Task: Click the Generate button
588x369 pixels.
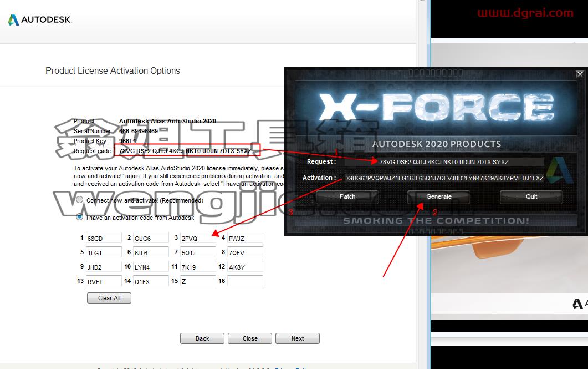Action: (x=439, y=196)
